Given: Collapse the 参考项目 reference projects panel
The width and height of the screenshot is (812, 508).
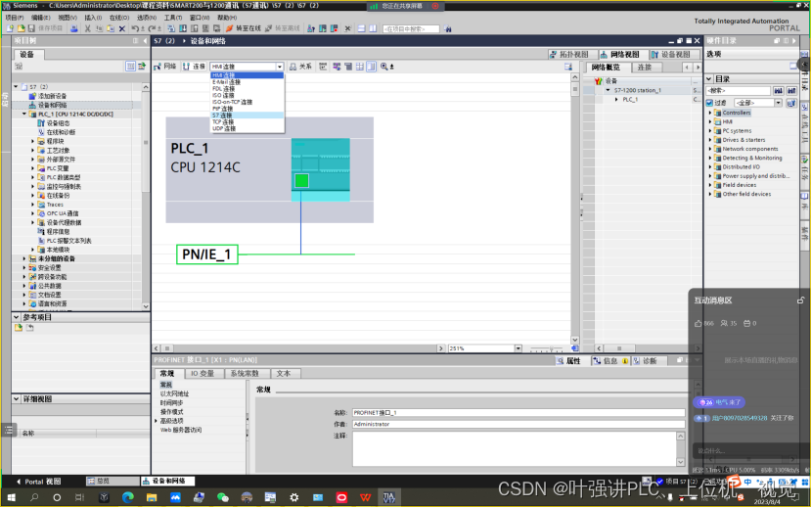Looking at the screenshot, I should (16, 317).
